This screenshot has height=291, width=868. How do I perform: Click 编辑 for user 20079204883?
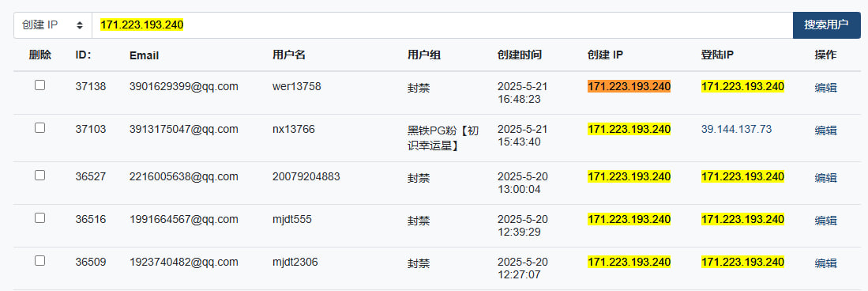[825, 177]
